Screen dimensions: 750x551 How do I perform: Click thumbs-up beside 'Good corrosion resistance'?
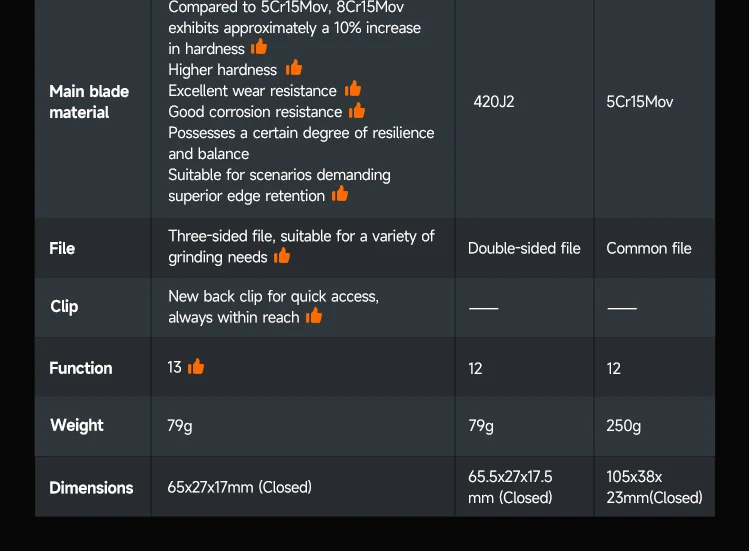pyautogui.click(x=357, y=111)
